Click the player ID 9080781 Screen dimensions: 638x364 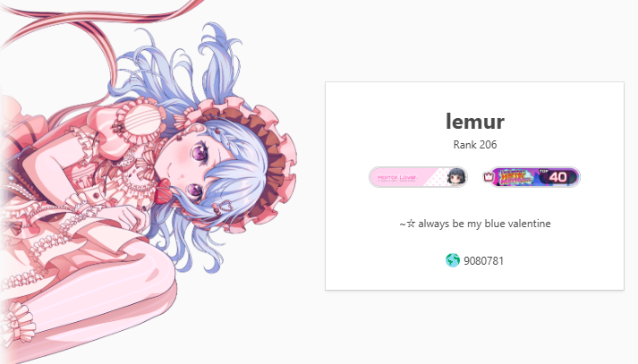[x=483, y=260]
